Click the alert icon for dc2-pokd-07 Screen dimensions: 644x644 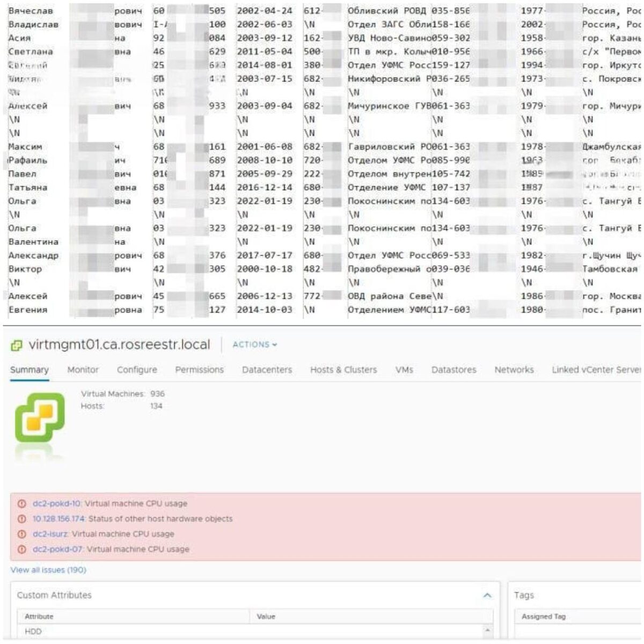coord(22,550)
